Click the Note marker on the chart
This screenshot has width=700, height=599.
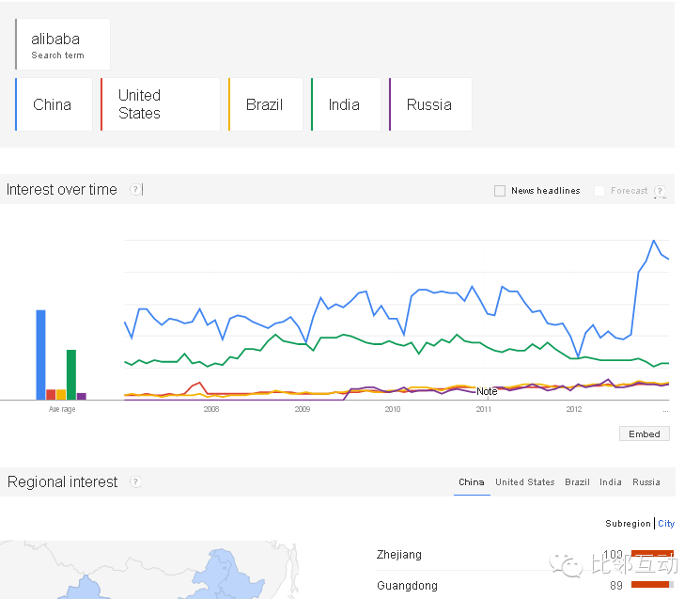[487, 391]
